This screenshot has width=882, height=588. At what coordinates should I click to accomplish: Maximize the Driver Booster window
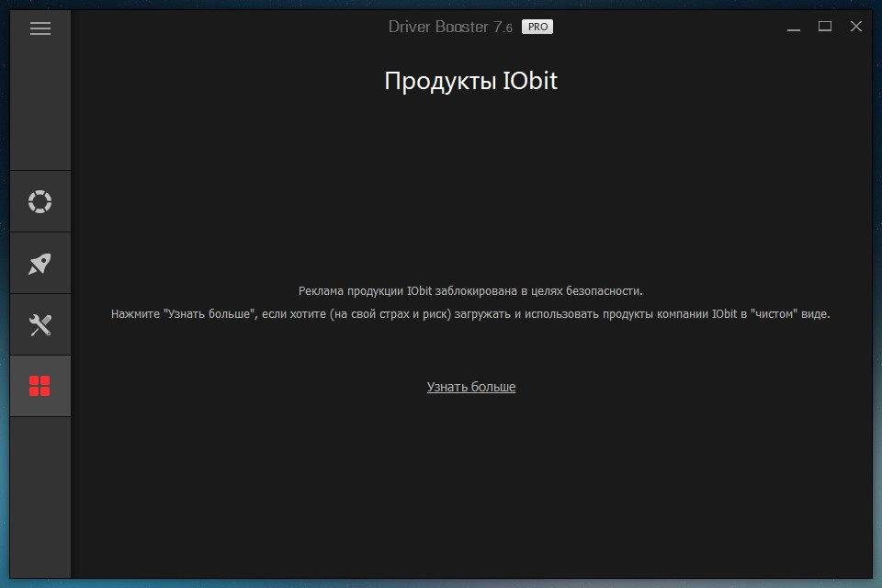(825, 27)
